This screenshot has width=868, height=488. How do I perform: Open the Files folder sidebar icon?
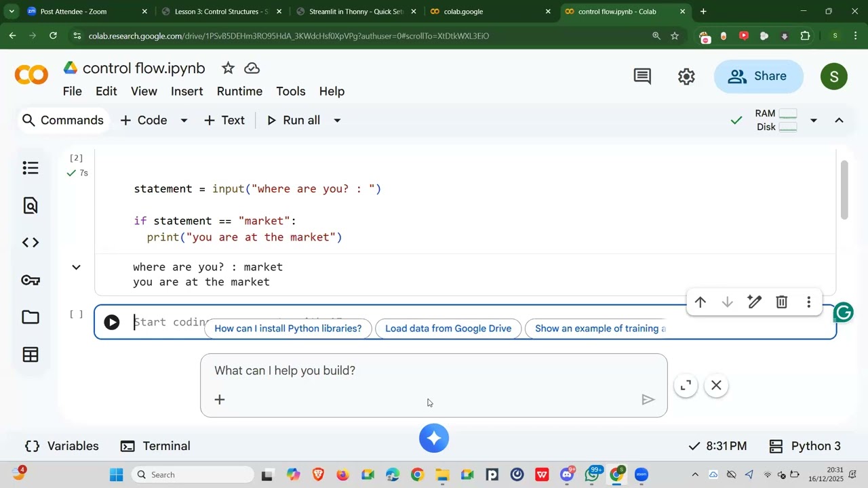point(31,317)
